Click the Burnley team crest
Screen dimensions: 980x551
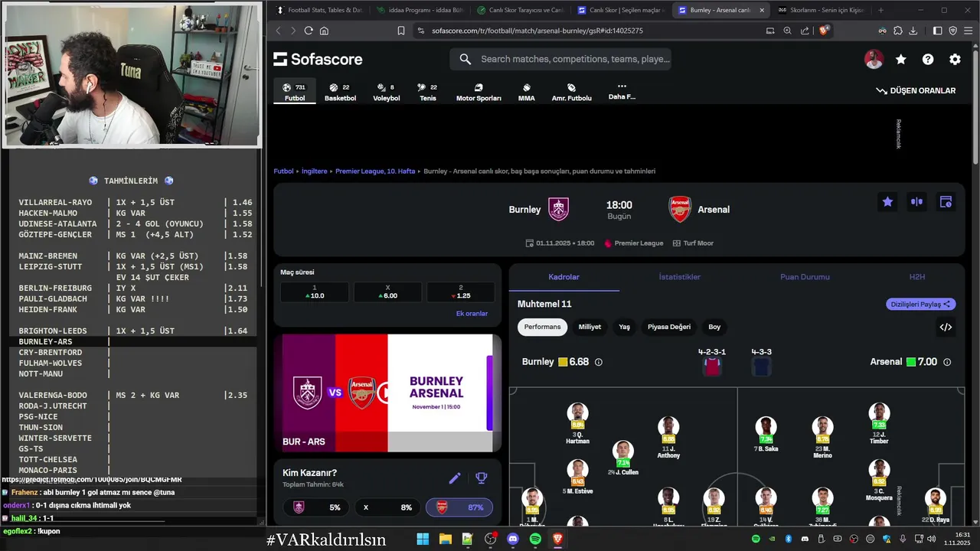558,209
